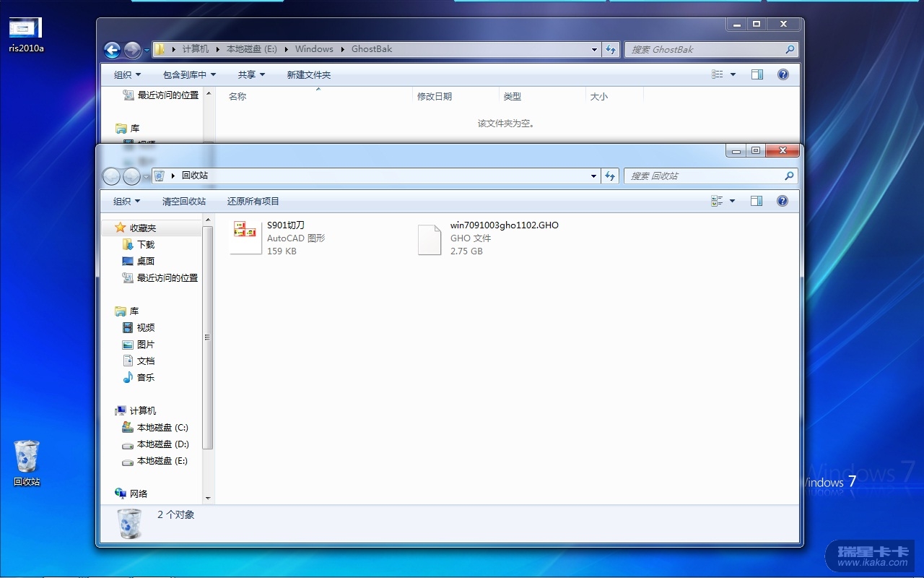Refresh the 回收站 address bar
The image size is (924, 578).
[611, 176]
